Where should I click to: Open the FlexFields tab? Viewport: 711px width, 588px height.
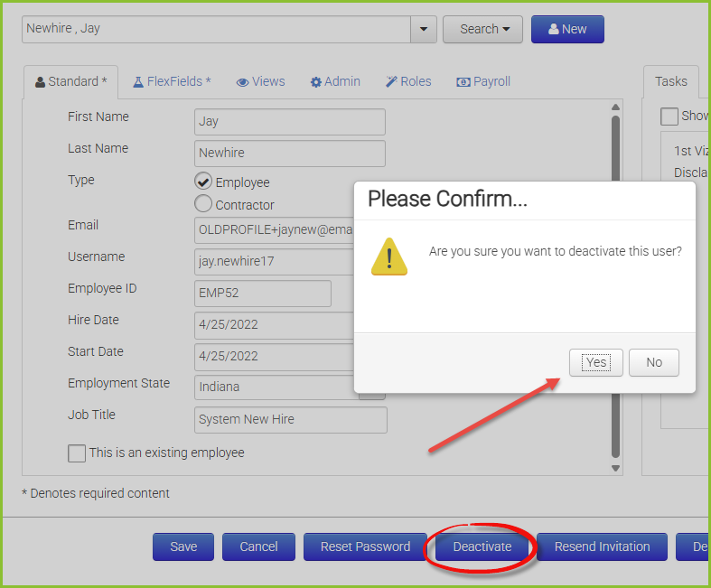pyautogui.click(x=172, y=82)
